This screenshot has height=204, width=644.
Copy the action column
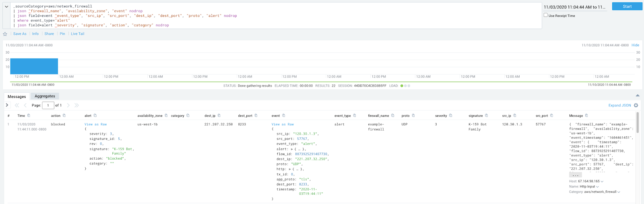point(64,116)
